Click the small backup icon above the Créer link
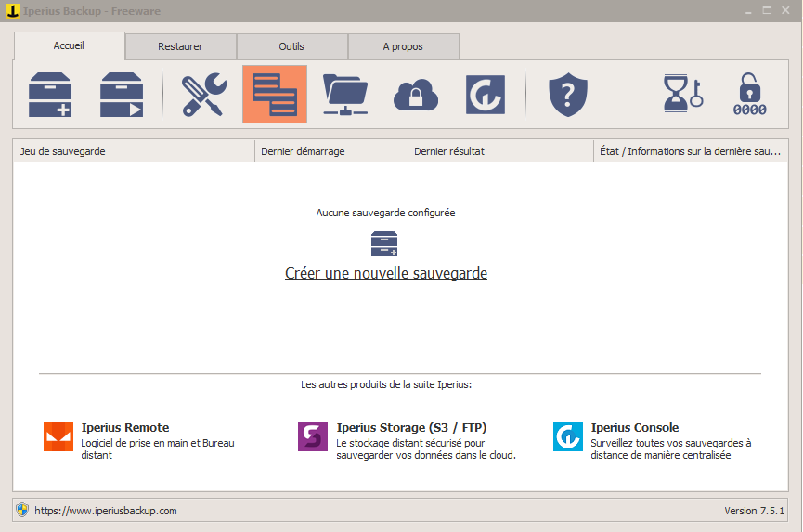This screenshot has width=803, height=532. click(x=384, y=244)
